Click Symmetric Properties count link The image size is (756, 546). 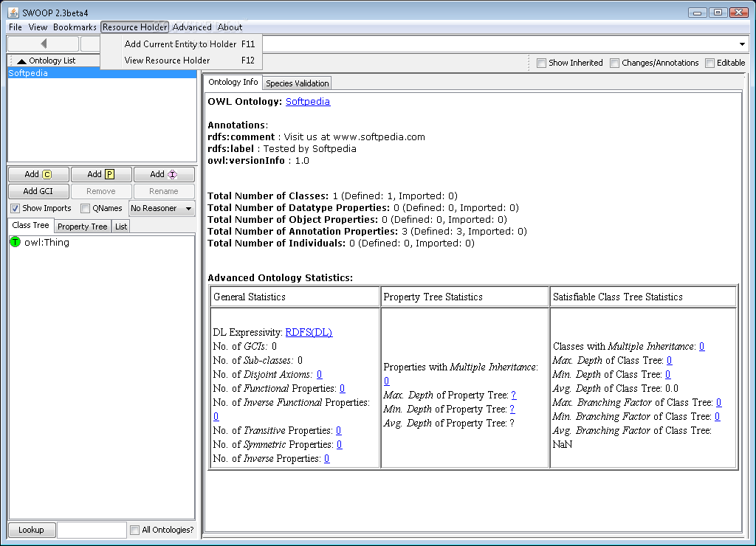click(340, 444)
